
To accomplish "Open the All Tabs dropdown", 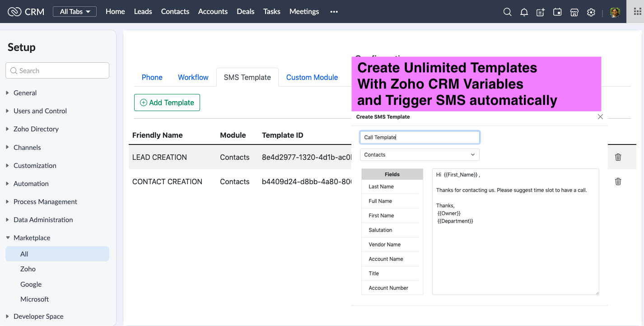I will click(x=75, y=11).
